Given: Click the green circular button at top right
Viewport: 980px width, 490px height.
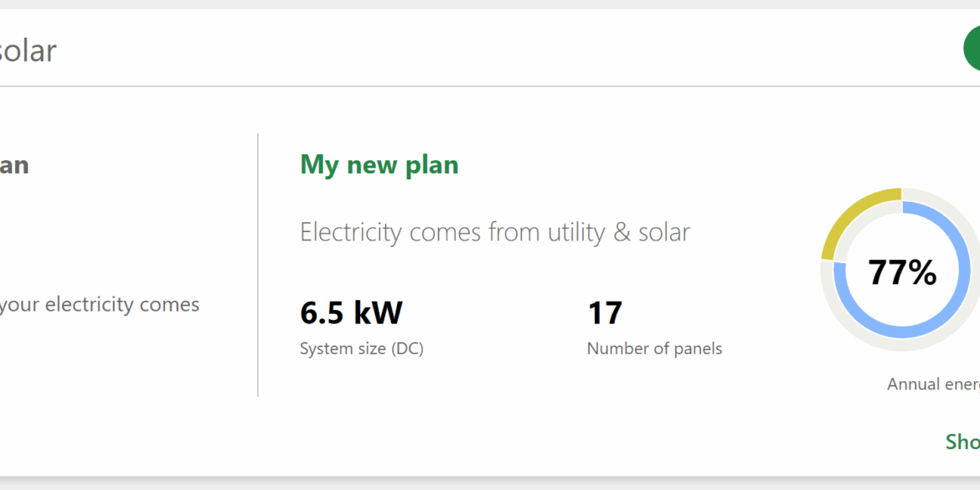Looking at the screenshot, I should (972, 48).
